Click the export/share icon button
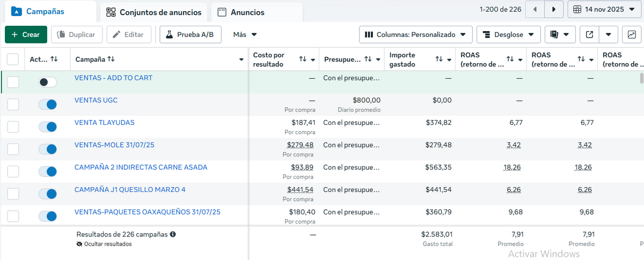This screenshot has width=644, height=260. (589, 35)
